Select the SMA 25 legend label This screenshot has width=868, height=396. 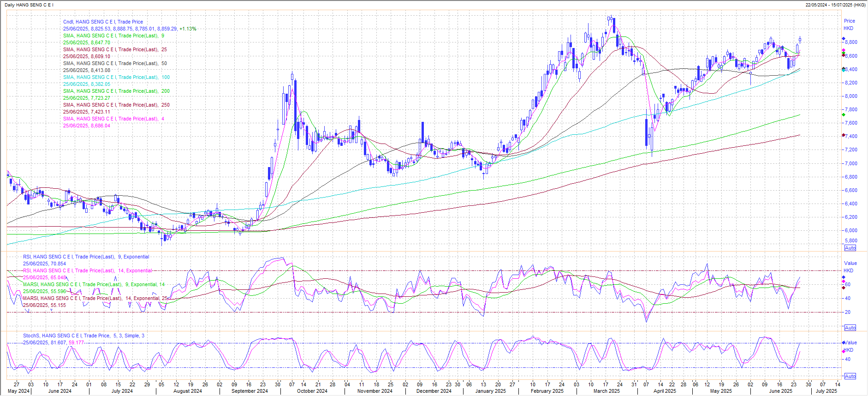coord(115,49)
